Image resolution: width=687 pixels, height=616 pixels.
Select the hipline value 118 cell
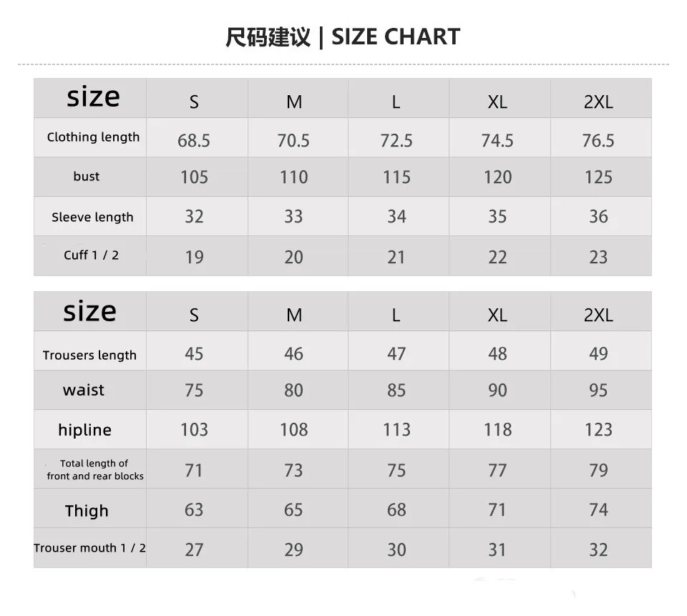[x=497, y=429]
